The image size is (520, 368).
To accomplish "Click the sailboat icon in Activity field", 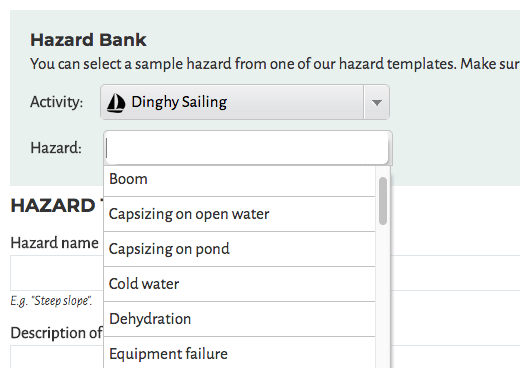I will coord(116,103).
